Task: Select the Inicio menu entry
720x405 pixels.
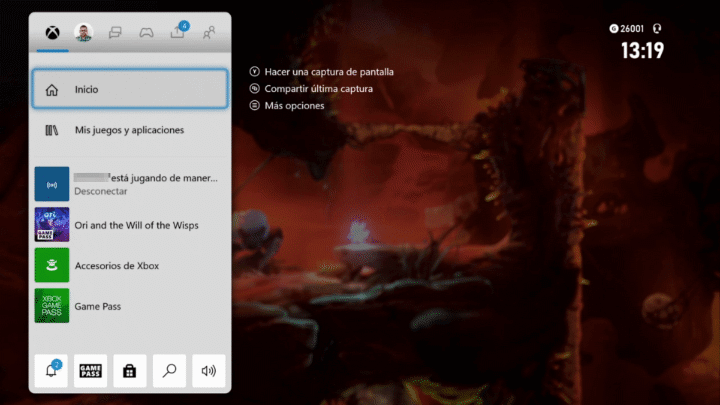Action: [130, 89]
